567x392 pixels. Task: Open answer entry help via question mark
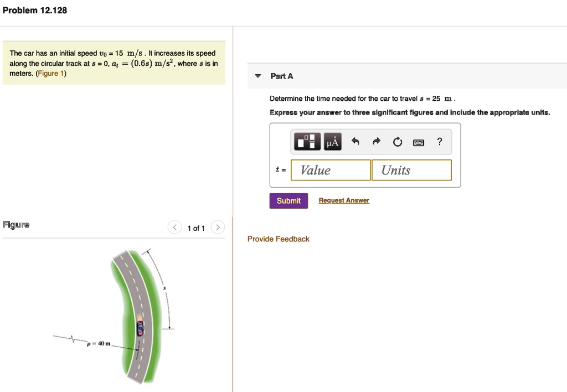point(439,142)
